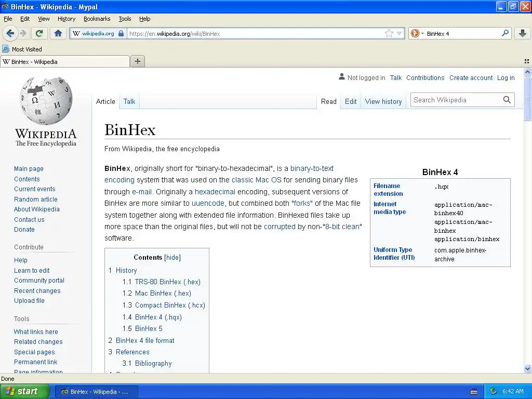This screenshot has height=399, width=532.
Task: Click the Most Visited bookmarks icon
Action: pos(5,49)
